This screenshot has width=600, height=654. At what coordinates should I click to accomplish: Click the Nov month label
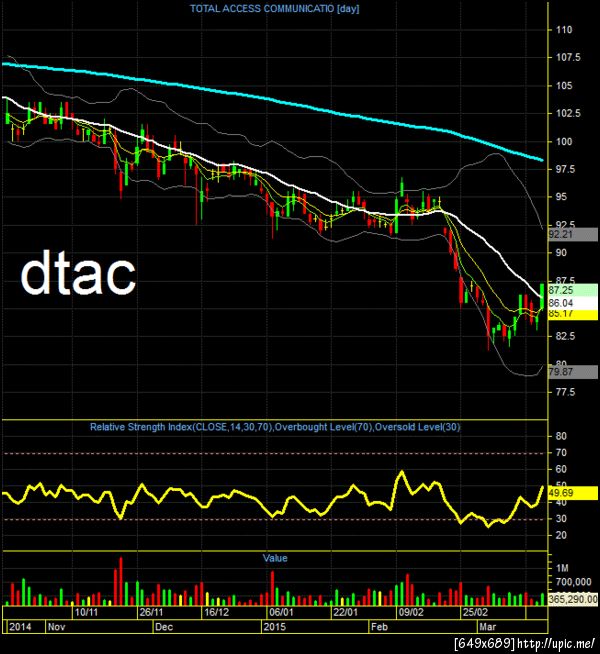point(56,626)
